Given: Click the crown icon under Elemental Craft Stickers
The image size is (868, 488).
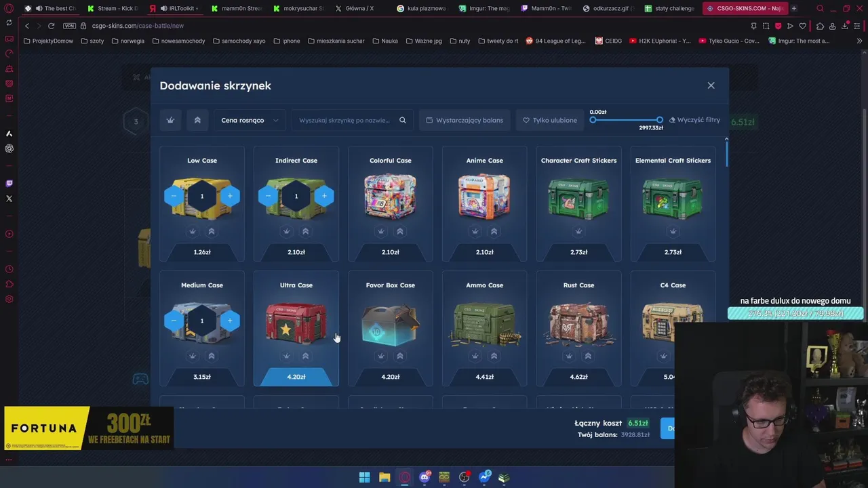Looking at the screenshot, I should (x=673, y=231).
